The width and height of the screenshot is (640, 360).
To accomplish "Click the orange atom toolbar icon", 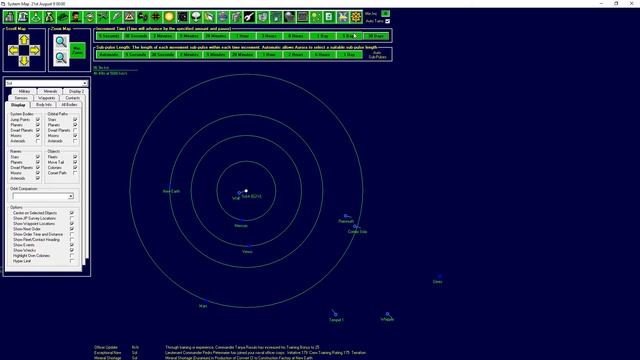I will pos(356,17).
